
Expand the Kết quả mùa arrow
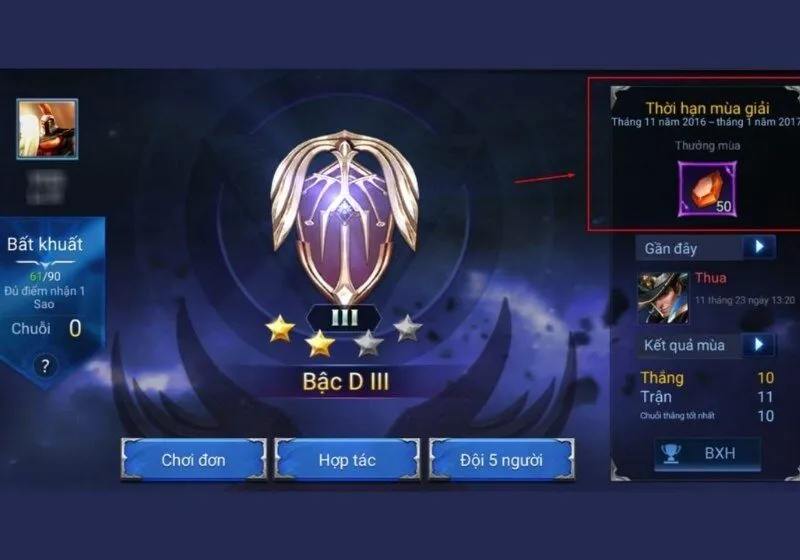click(759, 345)
